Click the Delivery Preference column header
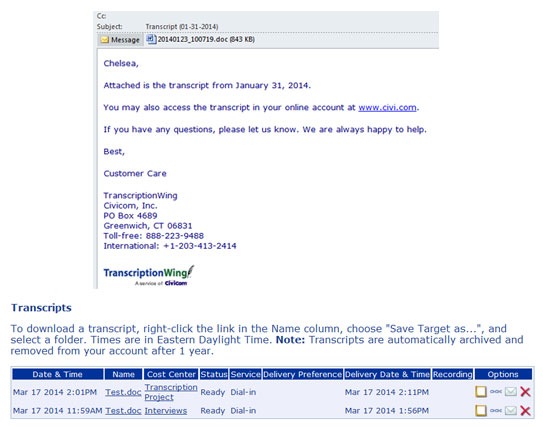 302,374
